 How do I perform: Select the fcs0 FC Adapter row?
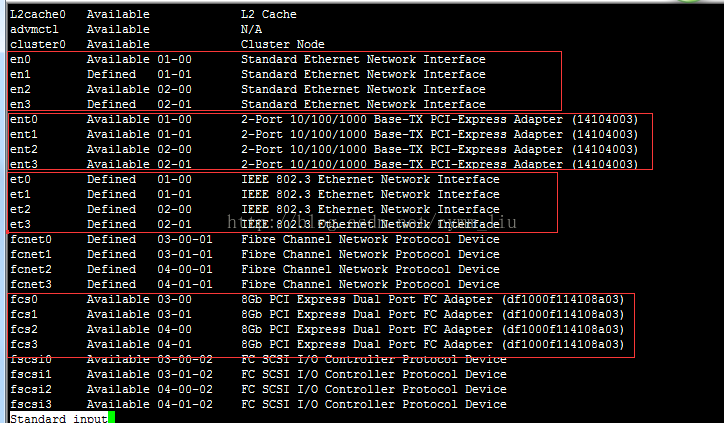click(x=317, y=300)
